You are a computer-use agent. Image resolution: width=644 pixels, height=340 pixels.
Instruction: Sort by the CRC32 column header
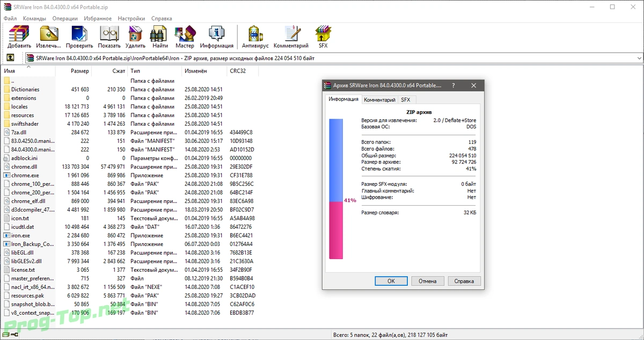pos(243,71)
